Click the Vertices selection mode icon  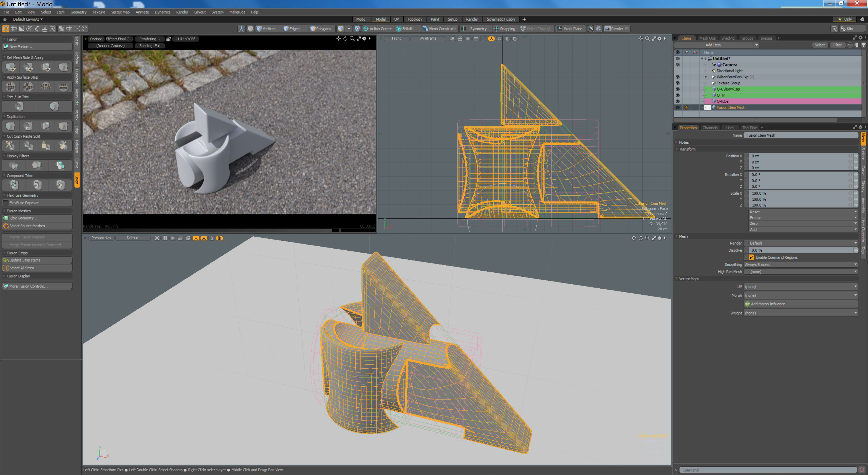coord(259,29)
